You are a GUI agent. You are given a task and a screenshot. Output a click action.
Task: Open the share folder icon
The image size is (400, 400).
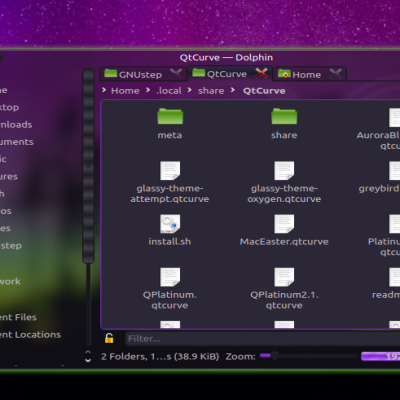coord(284,116)
